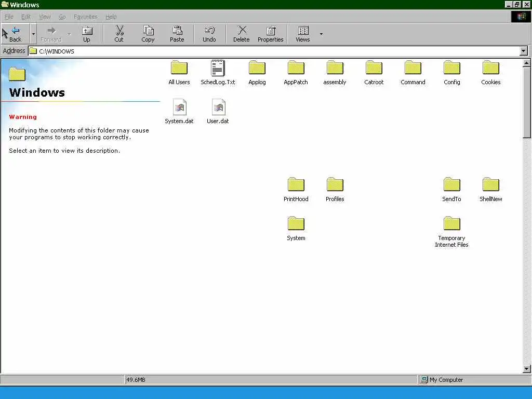
Task: Open the File menu
Action: pyautogui.click(x=9, y=17)
